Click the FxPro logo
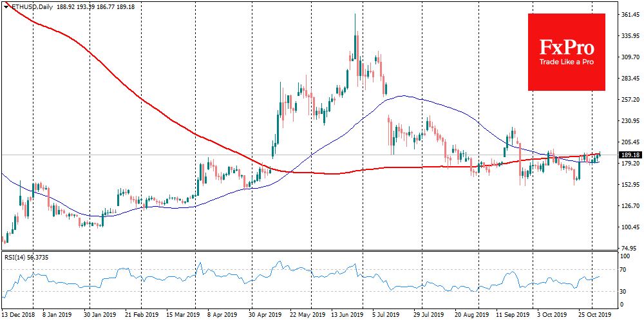The image size is (644, 322). (566, 46)
